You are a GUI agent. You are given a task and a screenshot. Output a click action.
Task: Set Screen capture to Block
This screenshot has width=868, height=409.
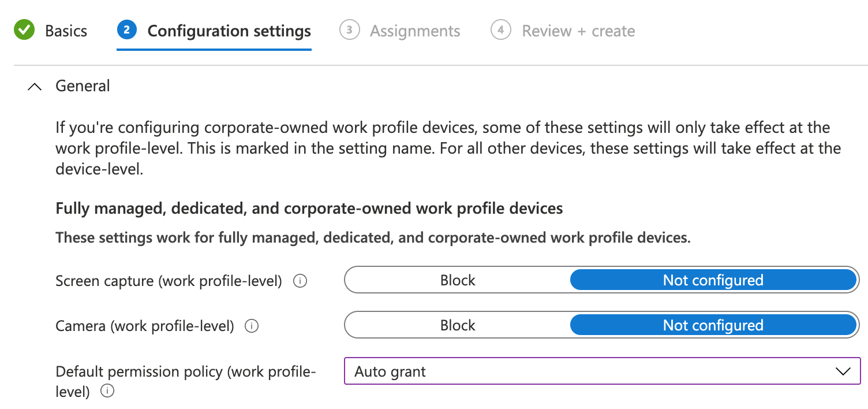click(x=458, y=280)
